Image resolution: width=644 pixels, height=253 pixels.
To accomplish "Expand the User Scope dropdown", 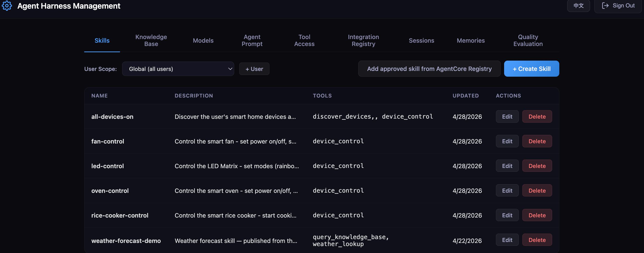I will [178, 69].
